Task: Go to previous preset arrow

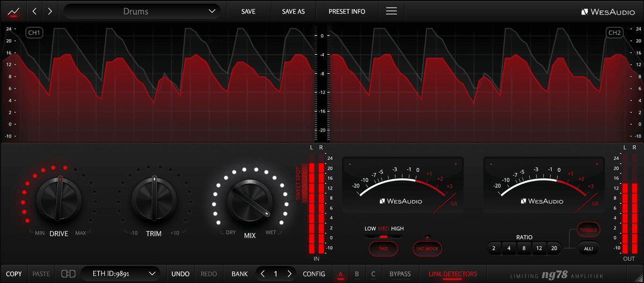Action: click(35, 11)
